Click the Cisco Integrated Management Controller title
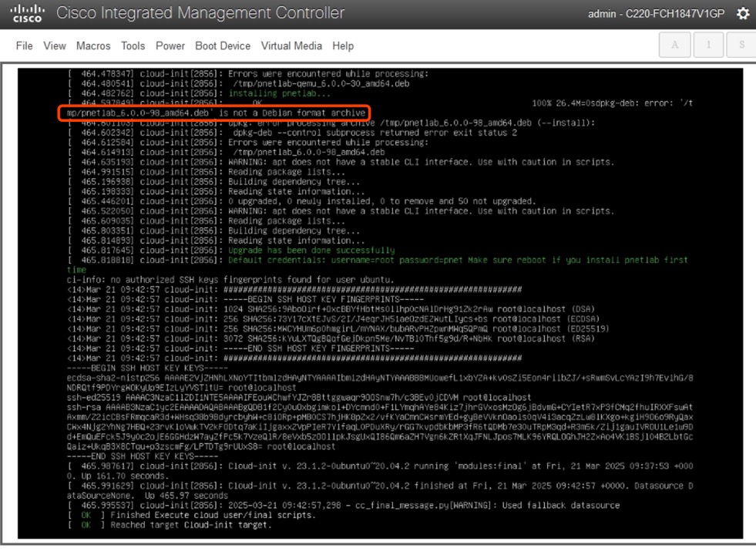The image size is (756, 555). (200, 13)
